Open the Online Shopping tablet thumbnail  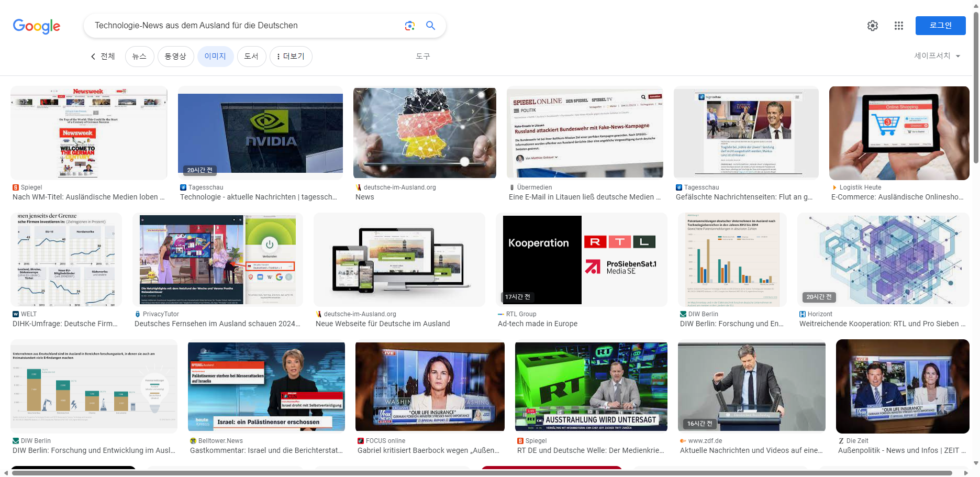click(899, 133)
